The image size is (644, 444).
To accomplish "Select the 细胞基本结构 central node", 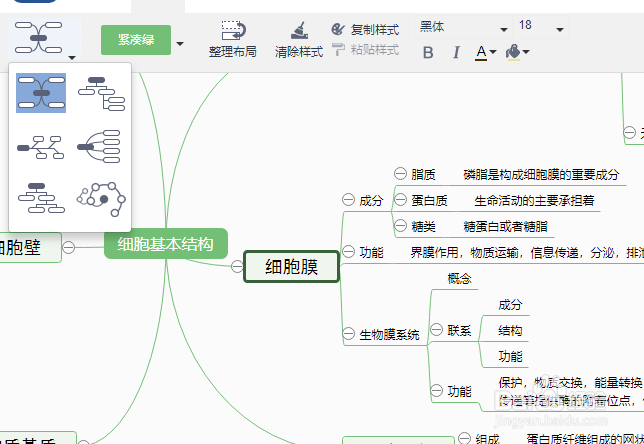I will [166, 244].
